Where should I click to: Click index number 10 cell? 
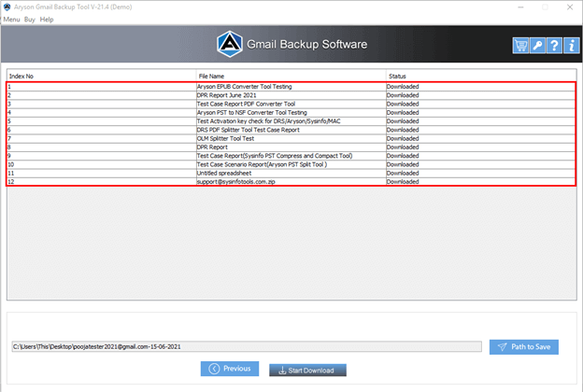[102, 164]
